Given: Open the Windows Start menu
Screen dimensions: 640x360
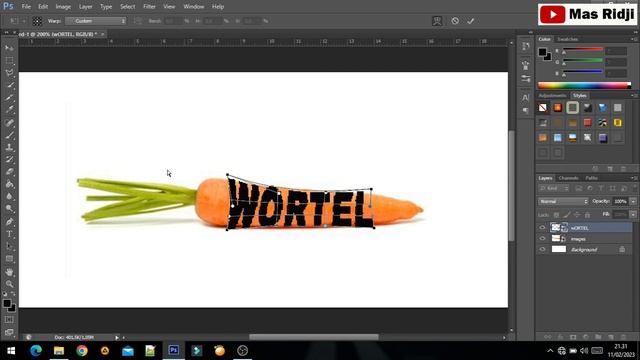Looking at the screenshot, I should [x=11, y=351].
